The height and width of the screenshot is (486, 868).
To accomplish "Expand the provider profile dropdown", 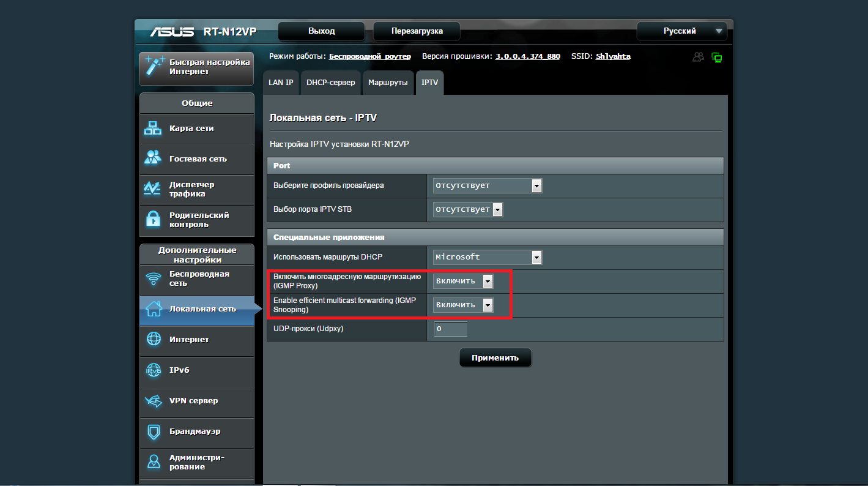I will pyautogui.click(x=488, y=185).
